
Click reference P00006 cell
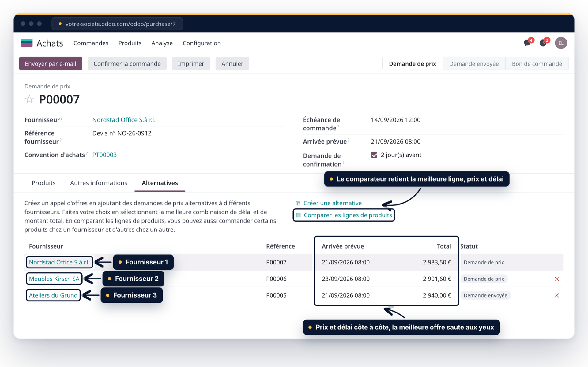pos(276,279)
